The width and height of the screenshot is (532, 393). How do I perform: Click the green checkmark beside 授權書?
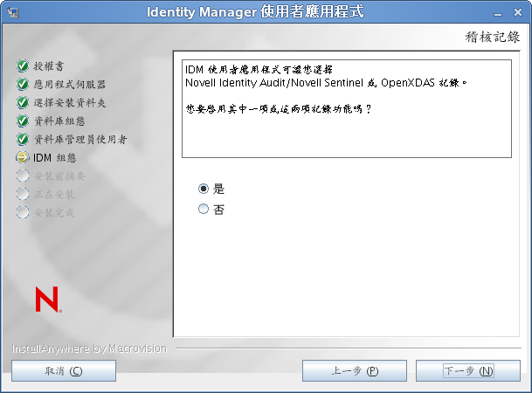[23, 66]
